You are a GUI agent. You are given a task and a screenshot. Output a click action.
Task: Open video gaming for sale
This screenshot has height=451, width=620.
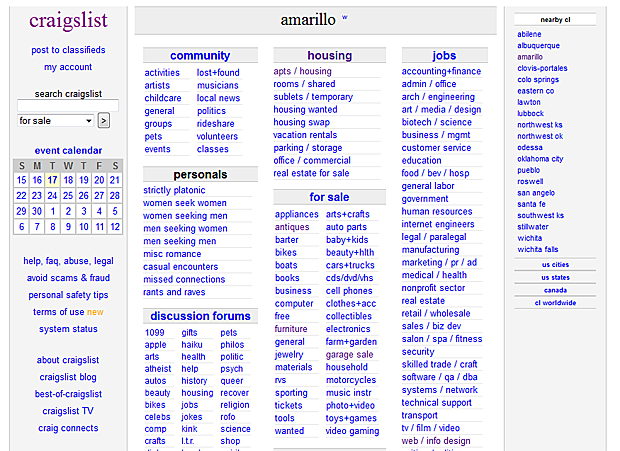coord(352,431)
